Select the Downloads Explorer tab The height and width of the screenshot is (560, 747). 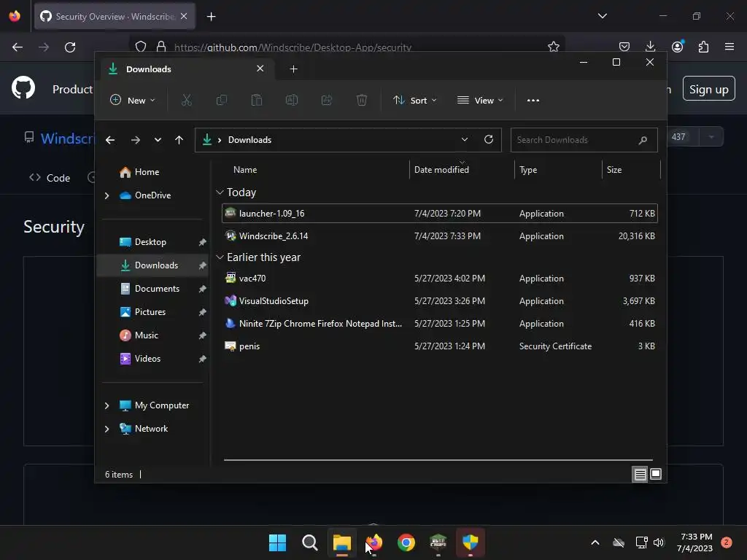point(187,69)
